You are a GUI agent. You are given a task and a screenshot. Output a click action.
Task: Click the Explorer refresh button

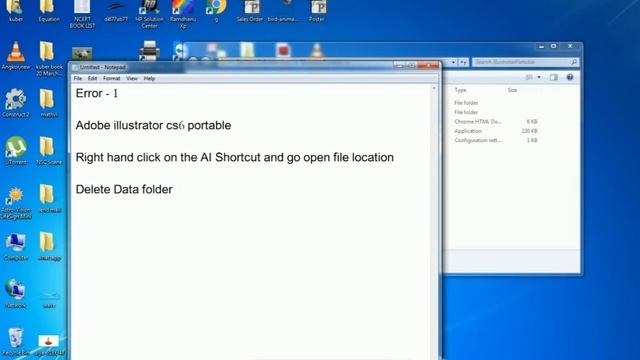[463, 62]
